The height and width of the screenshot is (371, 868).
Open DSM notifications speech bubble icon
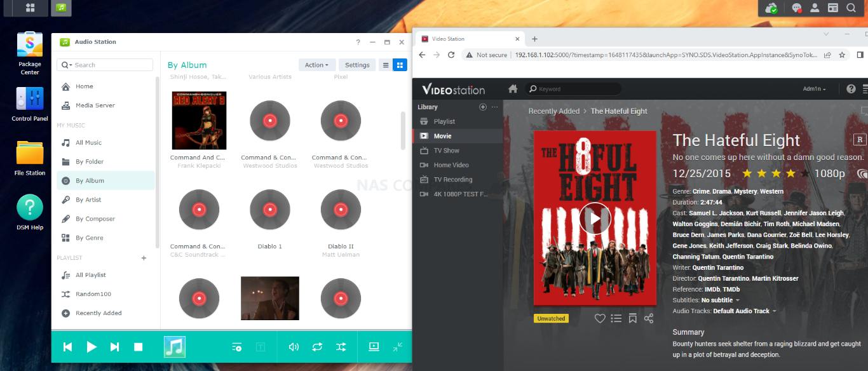(x=796, y=8)
